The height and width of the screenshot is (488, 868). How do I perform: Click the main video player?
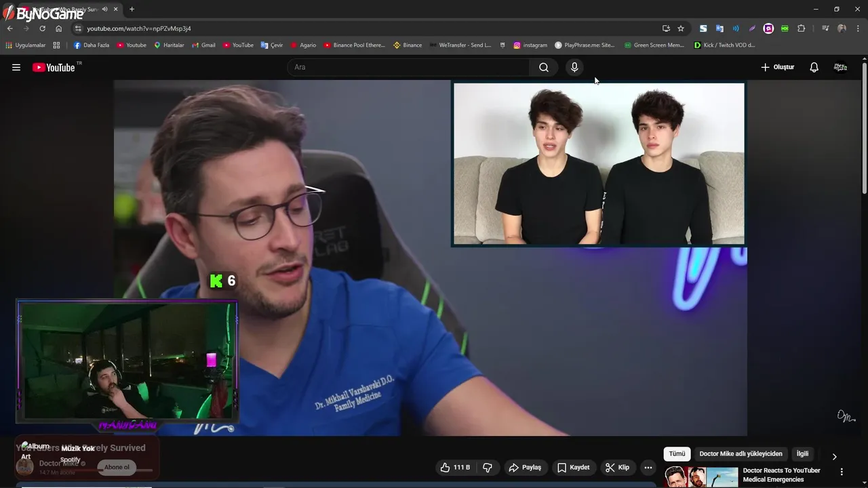click(x=431, y=258)
